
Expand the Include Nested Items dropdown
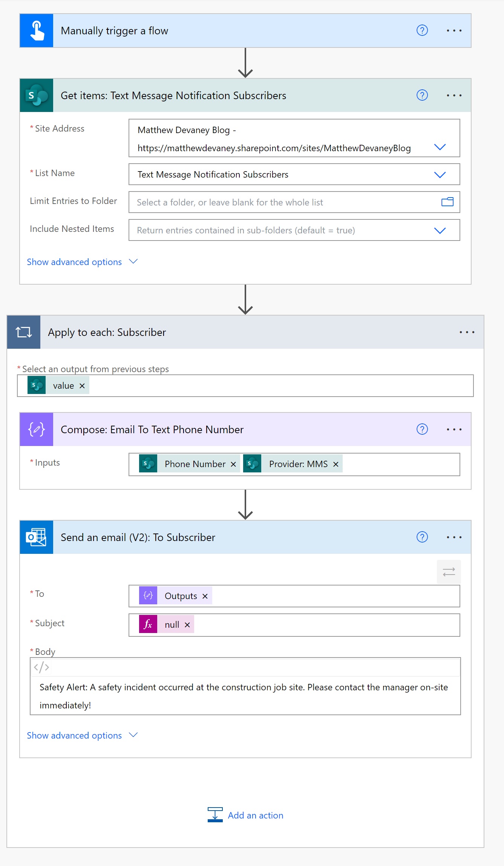(x=440, y=230)
